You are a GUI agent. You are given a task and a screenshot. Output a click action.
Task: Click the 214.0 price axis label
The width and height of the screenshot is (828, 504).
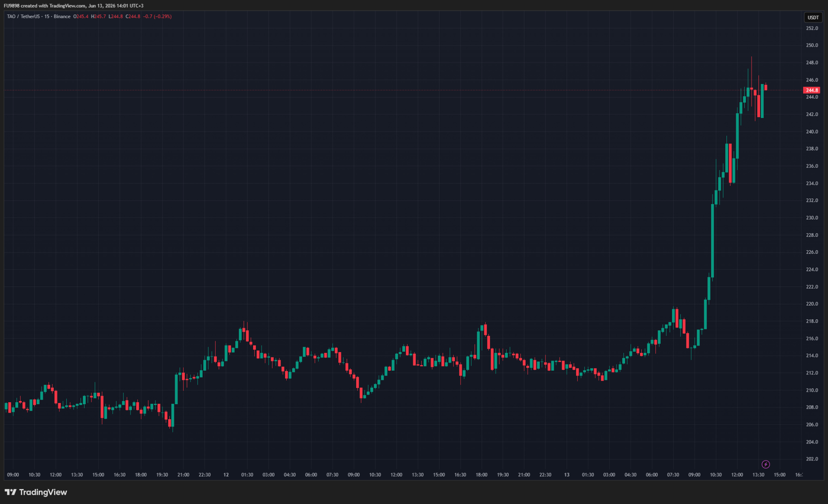click(x=812, y=355)
